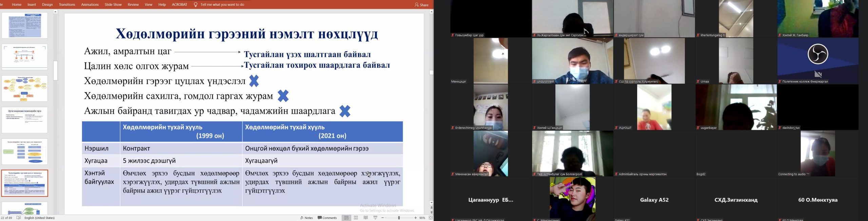This screenshot has height=221, width=868.
Task: Click the zoom in plus icon
Action: [x=416, y=218]
